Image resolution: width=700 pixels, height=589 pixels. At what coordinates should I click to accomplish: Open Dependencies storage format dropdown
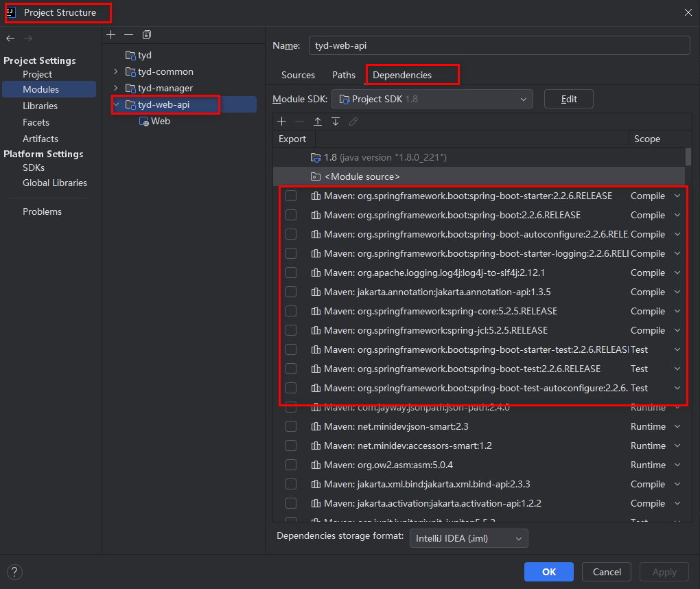469,538
